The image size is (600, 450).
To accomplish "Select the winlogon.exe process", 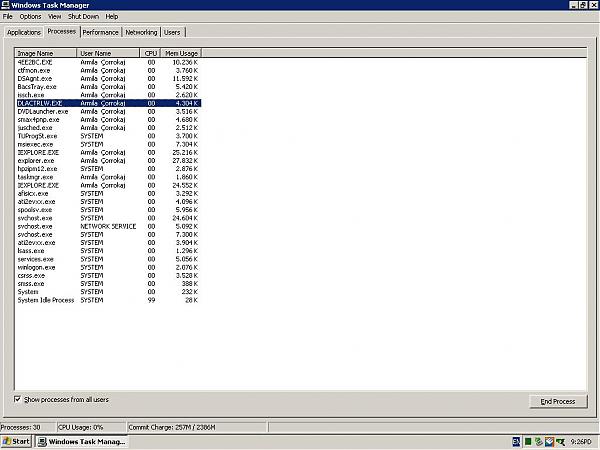I will (x=109, y=267).
